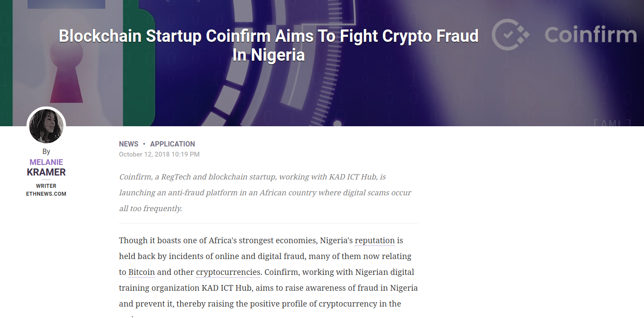This screenshot has height=318, width=644.
Task: Click the article headline about Coinfirm
Action: tap(269, 45)
